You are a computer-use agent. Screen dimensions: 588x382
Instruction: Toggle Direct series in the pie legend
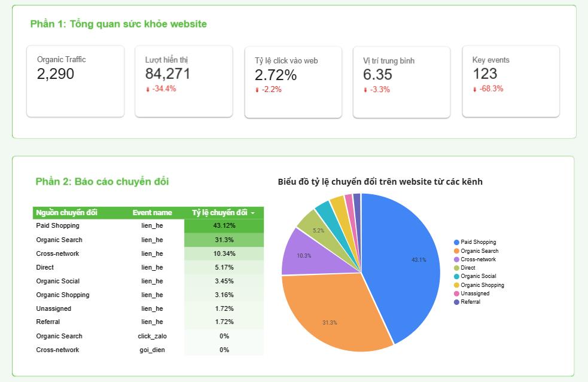click(467, 268)
